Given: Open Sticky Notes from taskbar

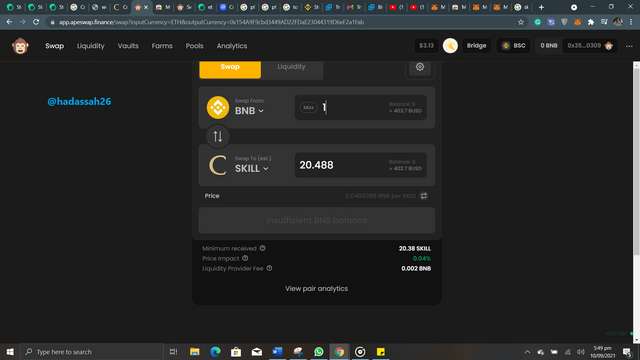Looking at the screenshot, I should point(381,351).
